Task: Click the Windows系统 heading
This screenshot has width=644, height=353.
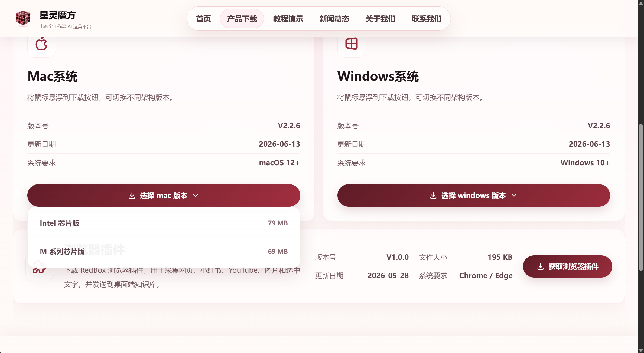Action: pyautogui.click(x=378, y=76)
